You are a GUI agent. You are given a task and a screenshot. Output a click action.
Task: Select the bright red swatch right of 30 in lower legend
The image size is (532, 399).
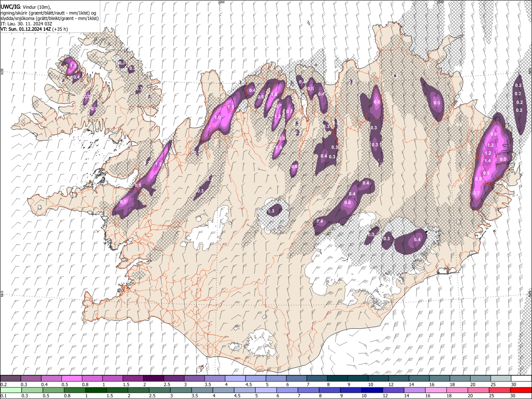(521, 390)
